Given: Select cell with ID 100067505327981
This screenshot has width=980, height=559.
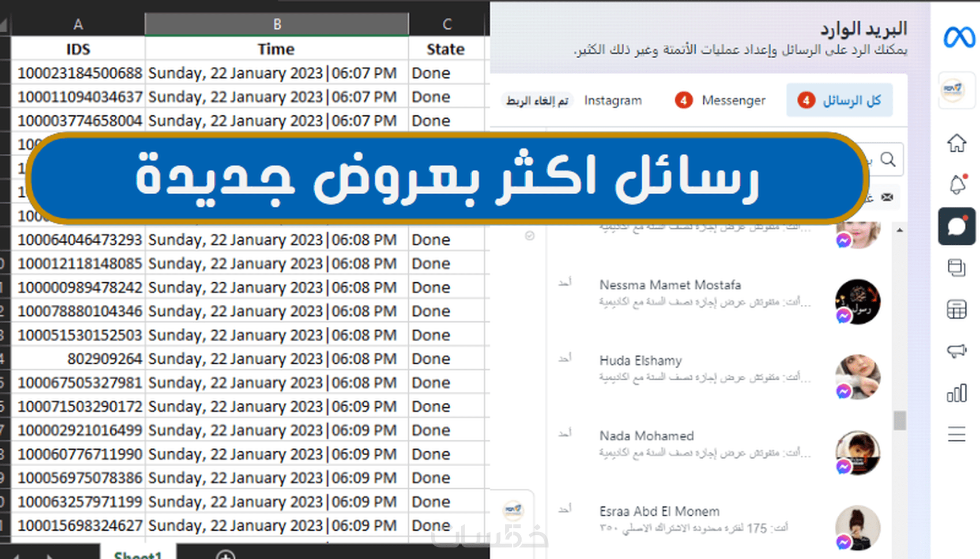Looking at the screenshot, I should point(78,383).
